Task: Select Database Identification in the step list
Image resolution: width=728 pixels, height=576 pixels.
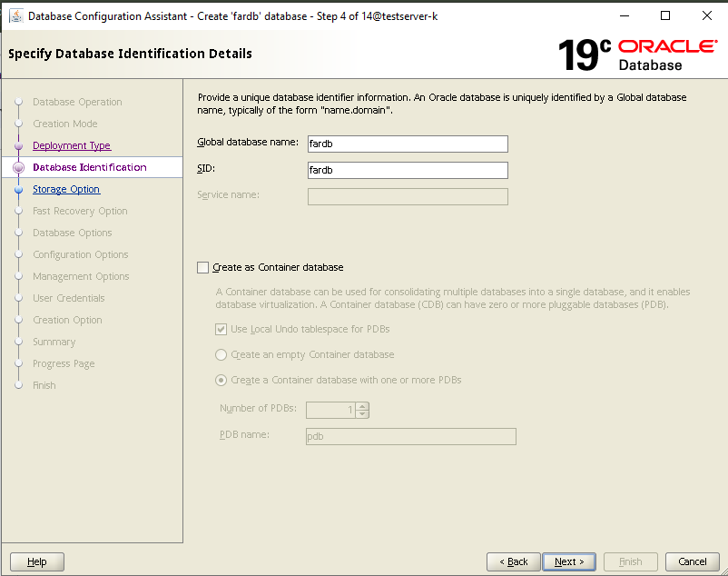Action: (x=90, y=167)
